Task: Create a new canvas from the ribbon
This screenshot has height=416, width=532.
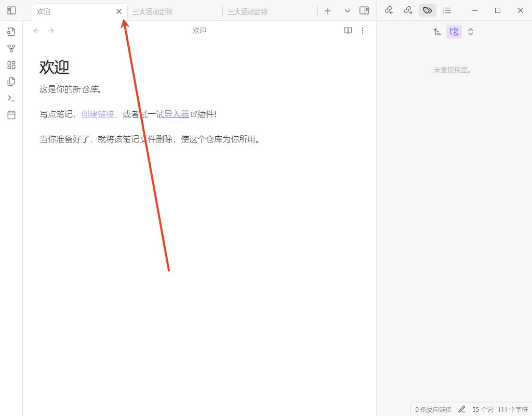Action: [x=11, y=65]
